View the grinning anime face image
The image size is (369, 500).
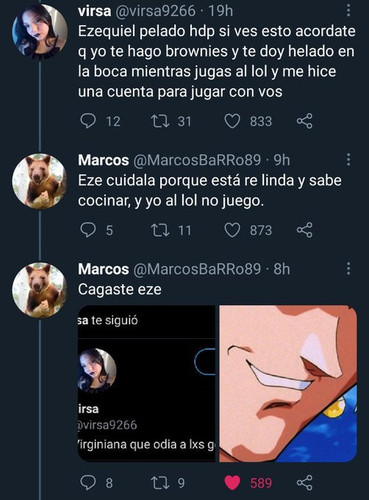[x=288, y=383]
